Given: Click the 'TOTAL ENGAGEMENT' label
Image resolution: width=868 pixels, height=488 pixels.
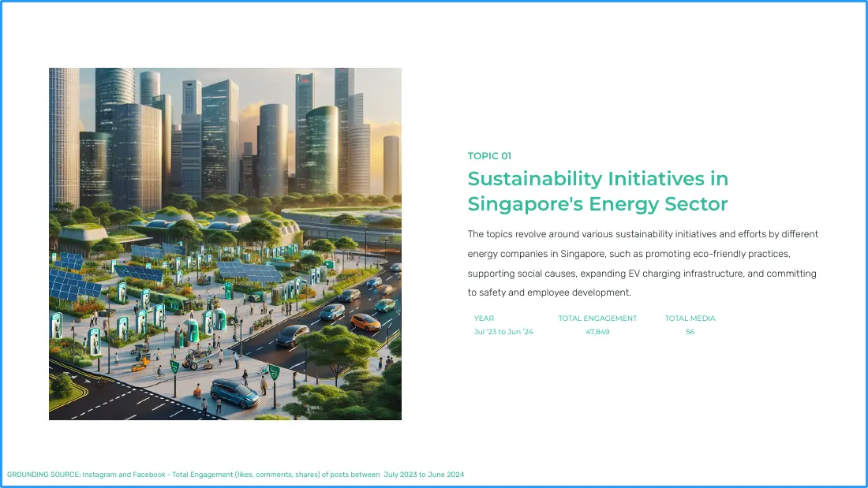Looking at the screenshot, I should (597, 319).
